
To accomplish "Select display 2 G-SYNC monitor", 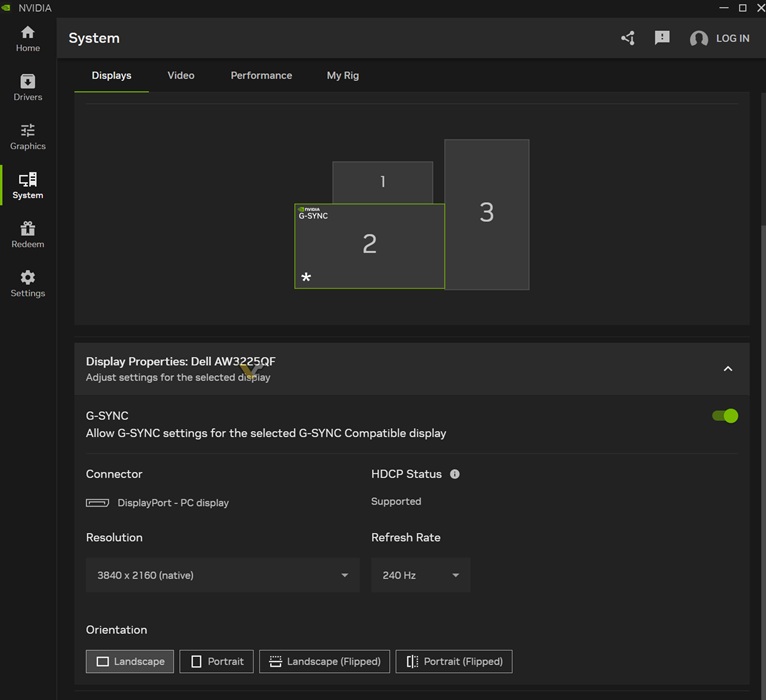I will [x=369, y=246].
